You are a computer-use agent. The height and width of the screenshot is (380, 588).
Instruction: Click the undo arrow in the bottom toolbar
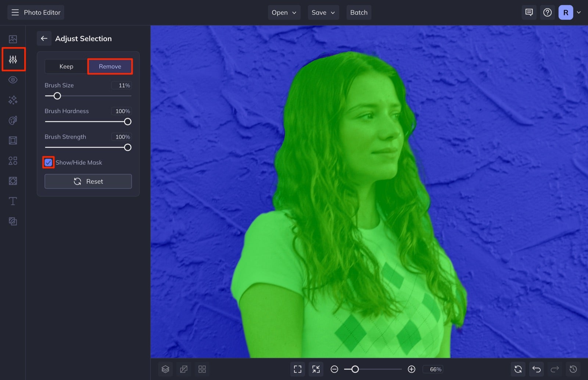[x=536, y=369]
